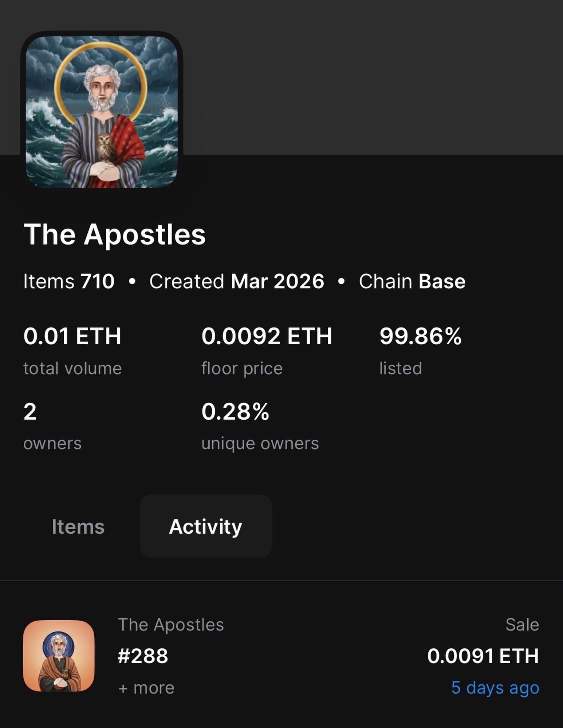
Task: Click the Items 710 count
Action: [x=69, y=281]
